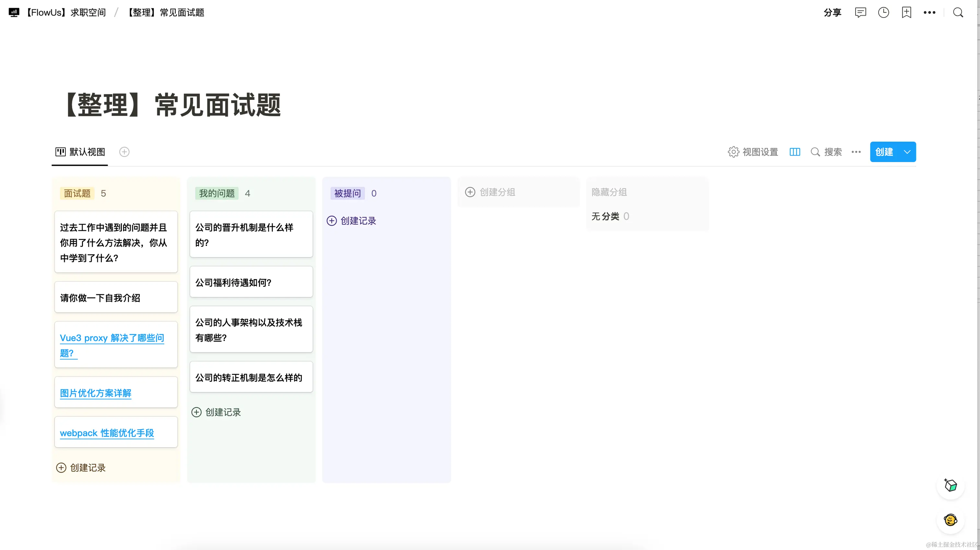Click the bookmark add icon
This screenshot has height=550, width=980.
point(906,13)
